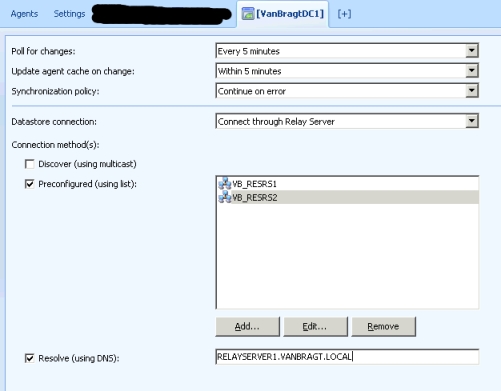Click the "Connection method(s):" label
Screen dimensions: 501x391
[x=55, y=145]
